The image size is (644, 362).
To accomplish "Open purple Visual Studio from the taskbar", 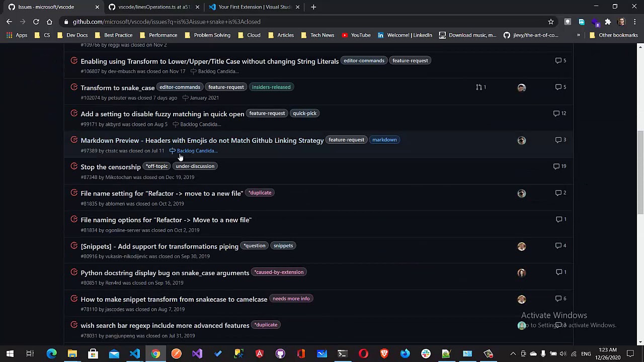I will point(197,354).
